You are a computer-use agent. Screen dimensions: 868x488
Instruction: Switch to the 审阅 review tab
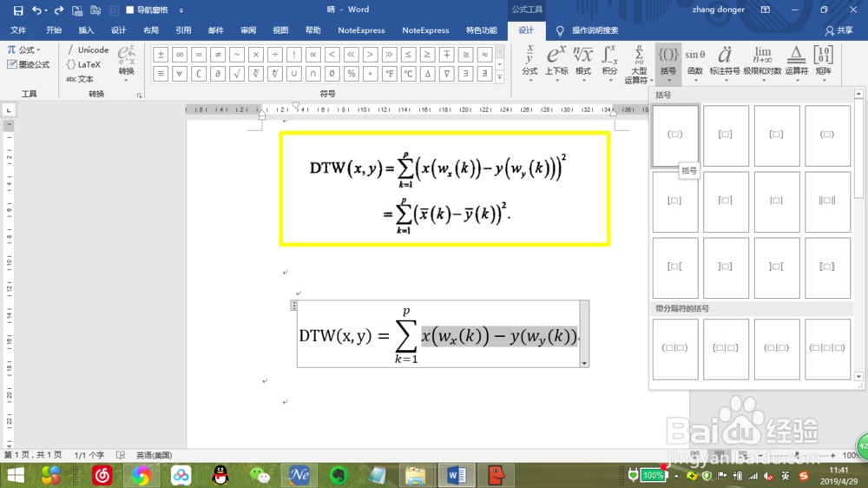pyautogui.click(x=248, y=30)
